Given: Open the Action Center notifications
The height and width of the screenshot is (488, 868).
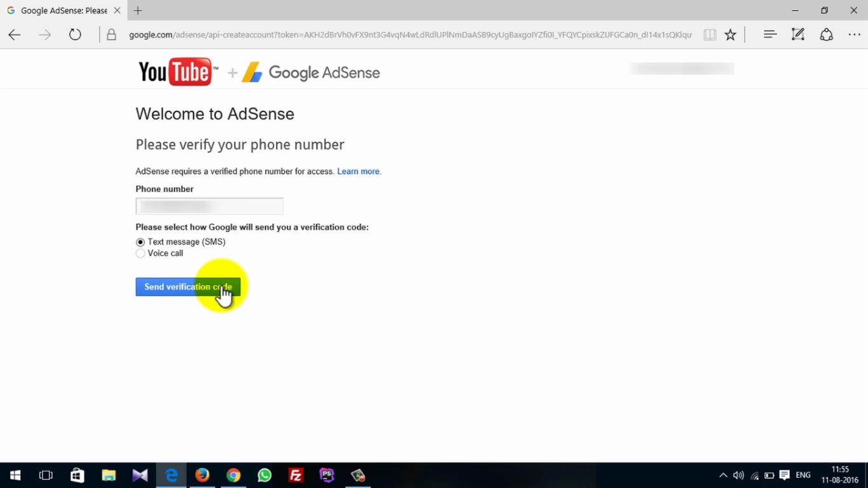Looking at the screenshot, I should 785,475.
